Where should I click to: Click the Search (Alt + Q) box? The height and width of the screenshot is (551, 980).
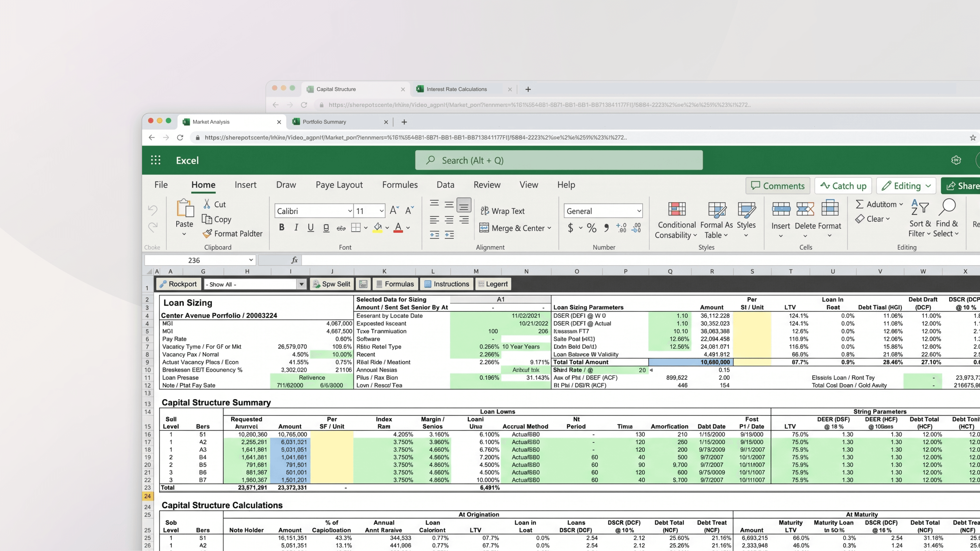(x=559, y=160)
